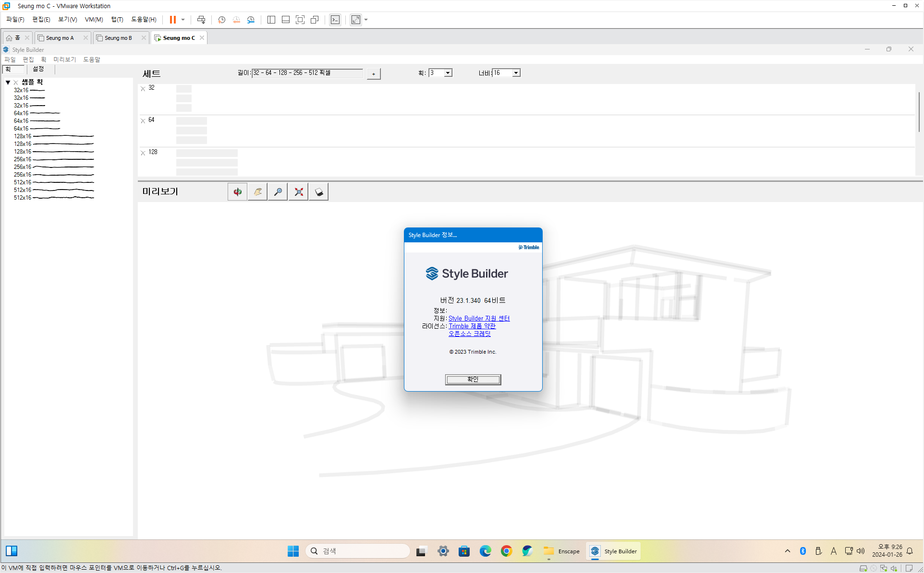This screenshot has width=924, height=573.
Task: Click the 확인 button in dialog
Action: pyautogui.click(x=473, y=379)
